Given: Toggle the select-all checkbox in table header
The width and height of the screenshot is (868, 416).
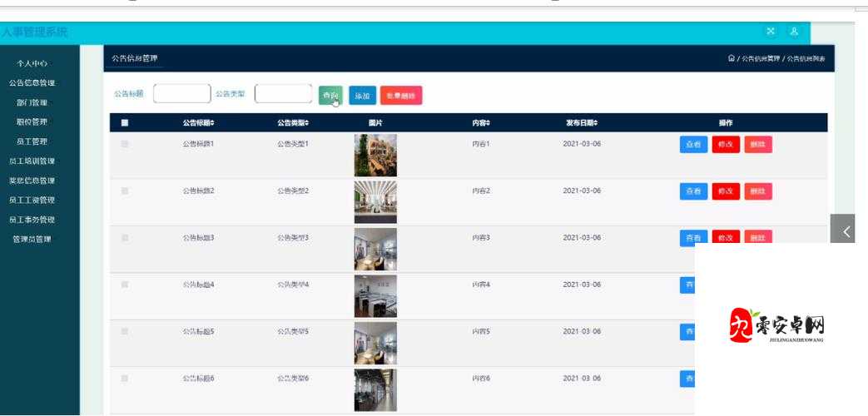Looking at the screenshot, I should coord(125,123).
